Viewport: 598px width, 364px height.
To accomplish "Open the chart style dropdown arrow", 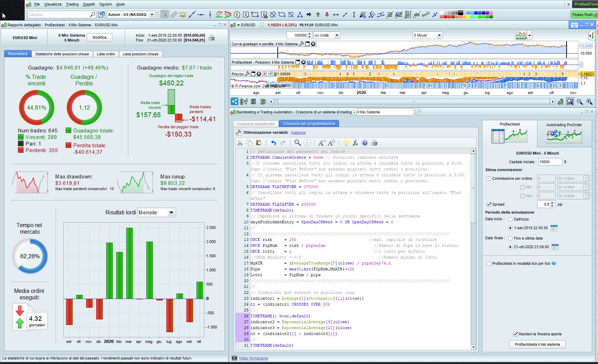I will (530, 35).
